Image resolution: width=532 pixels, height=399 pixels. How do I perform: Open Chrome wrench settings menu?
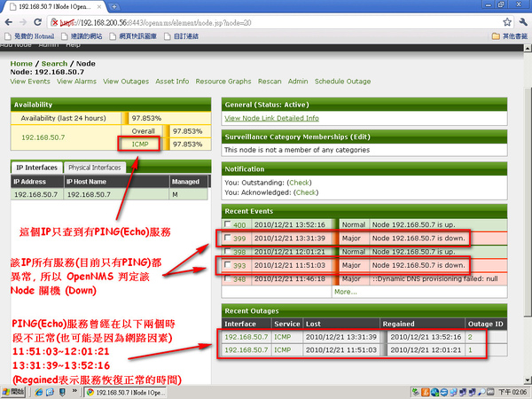(523, 22)
